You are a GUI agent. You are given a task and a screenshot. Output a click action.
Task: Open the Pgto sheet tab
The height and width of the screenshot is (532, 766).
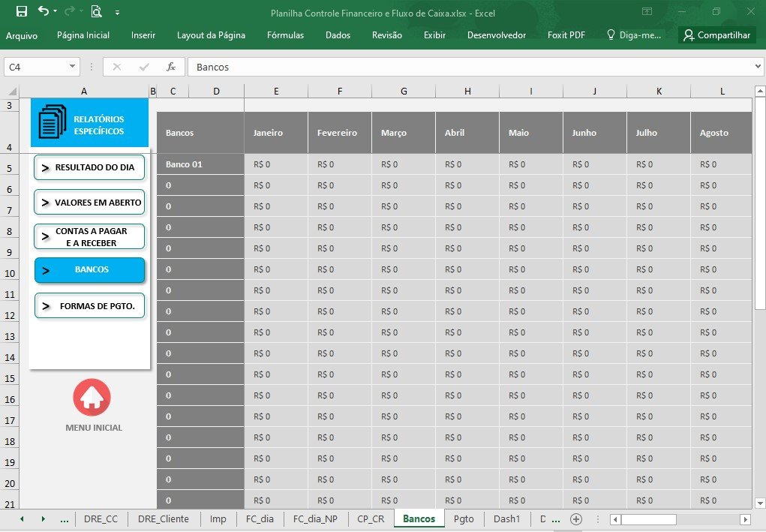pyautogui.click(x=463, y=518)
